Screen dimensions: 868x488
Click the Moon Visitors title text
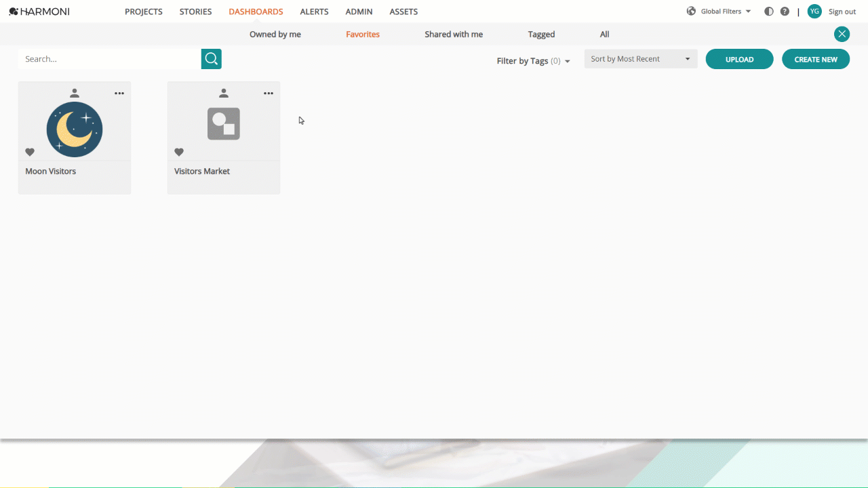pos(51,171)
